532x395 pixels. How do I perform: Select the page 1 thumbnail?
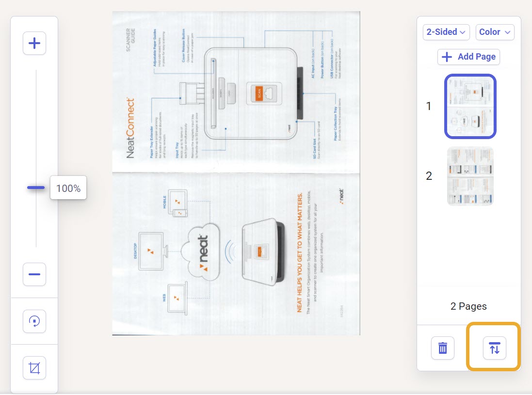point(470,106)
